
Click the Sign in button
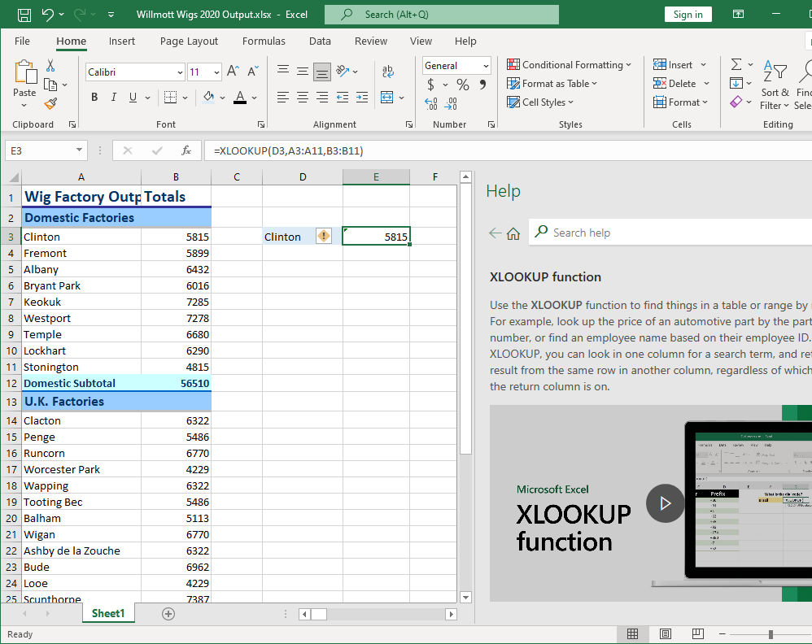pyautogui.click(x=688, y=15)
